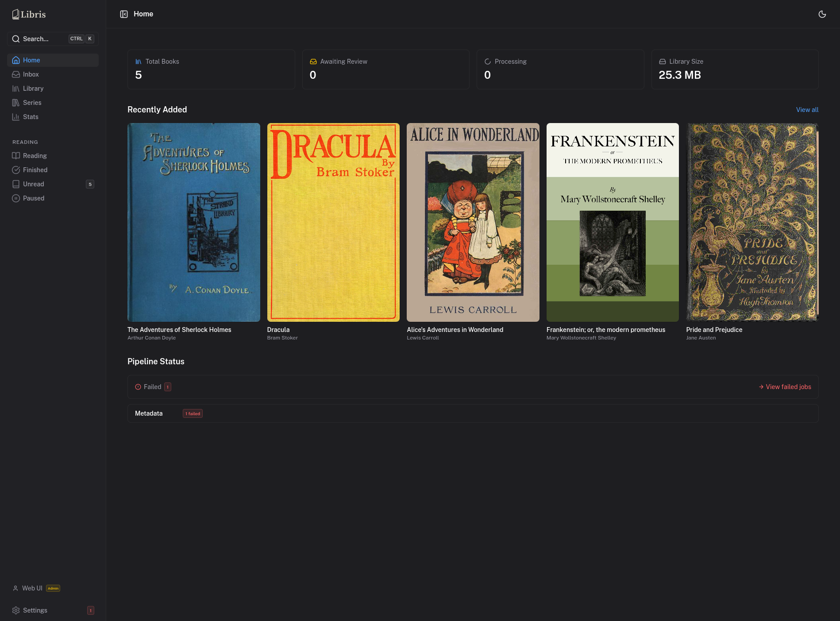This screenshot has height=621, width=840.
Task: Click author name Mary Wollstonecraft Shelley
Action: pos(581,338)
